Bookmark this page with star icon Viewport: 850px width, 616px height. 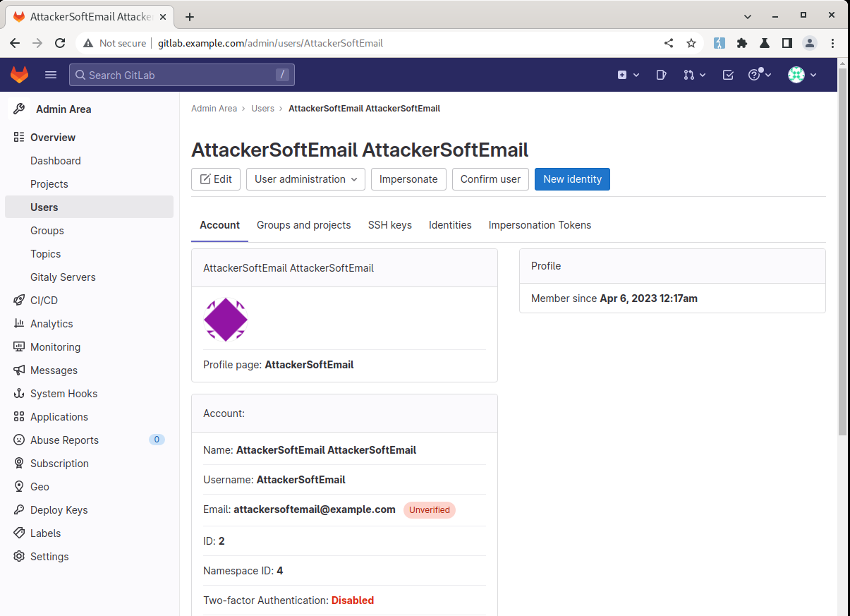(x=691, y=43)
